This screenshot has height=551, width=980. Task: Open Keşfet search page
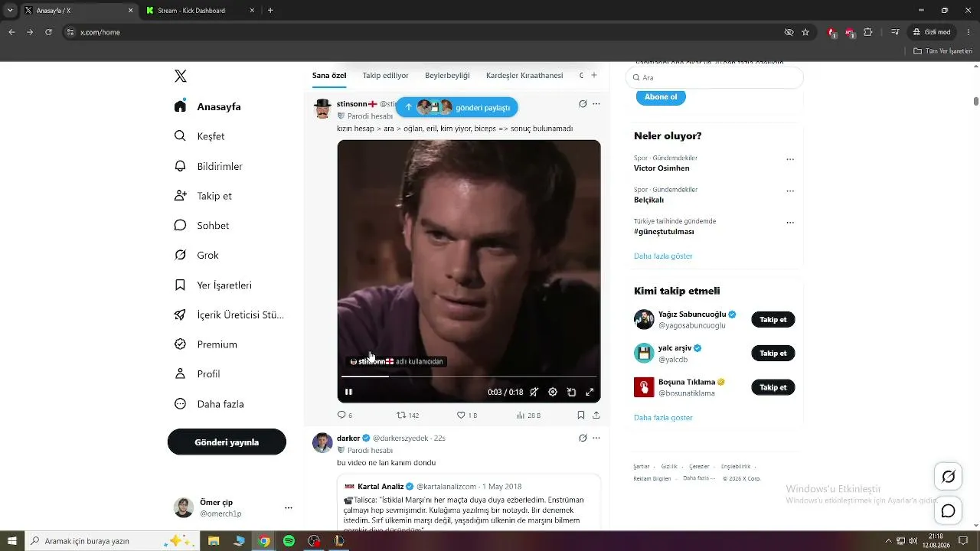click(x=199, y=136)
